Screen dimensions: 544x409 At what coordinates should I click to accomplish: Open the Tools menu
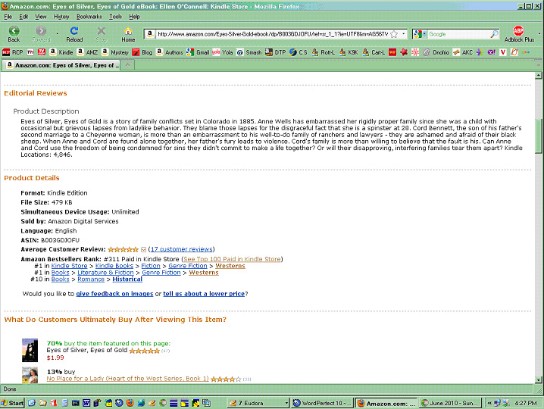click(x=116, y=16)
